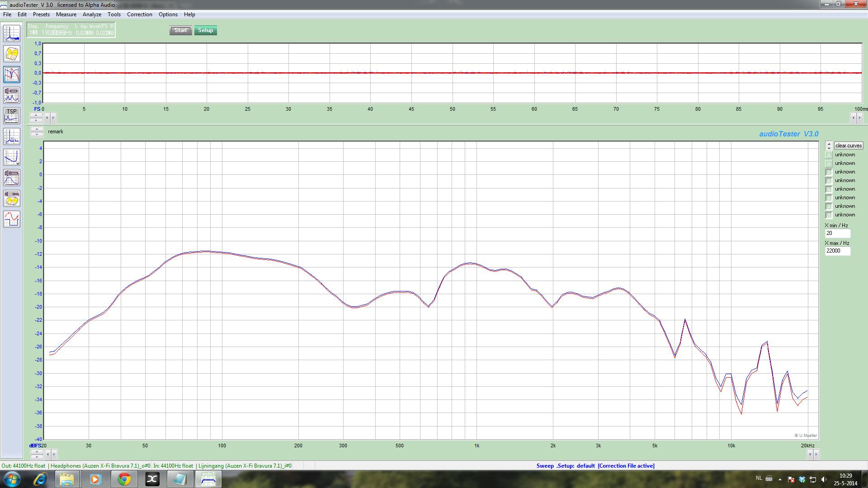
Task: Toggle the third unknown curve button
Action: tap(829, 172)
